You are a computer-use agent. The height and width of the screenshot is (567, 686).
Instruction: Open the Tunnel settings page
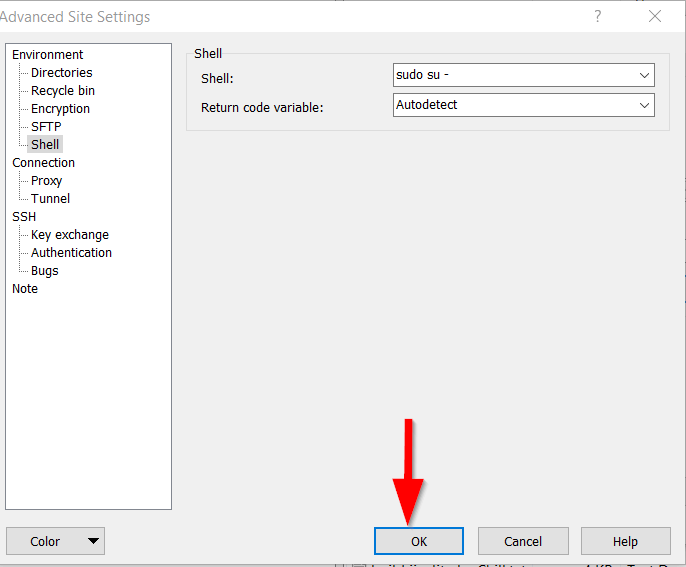50,199
